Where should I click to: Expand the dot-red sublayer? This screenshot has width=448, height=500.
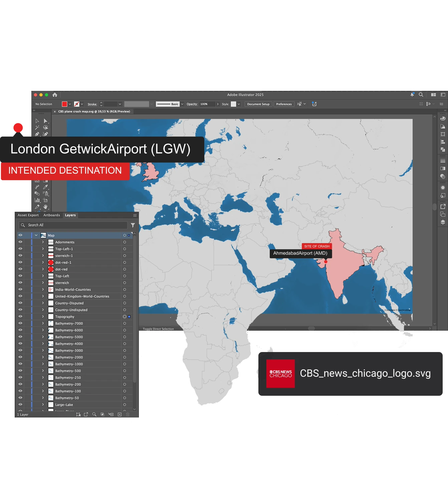tap(43, 269)
